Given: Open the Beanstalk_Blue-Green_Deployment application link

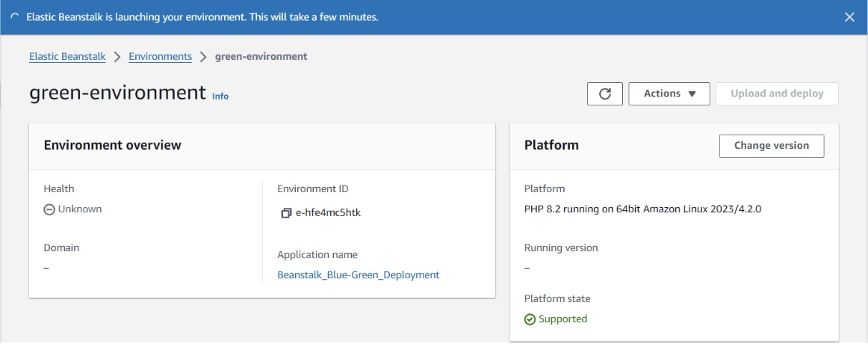Looking at the screenshot, I should (x=358, y=274).
